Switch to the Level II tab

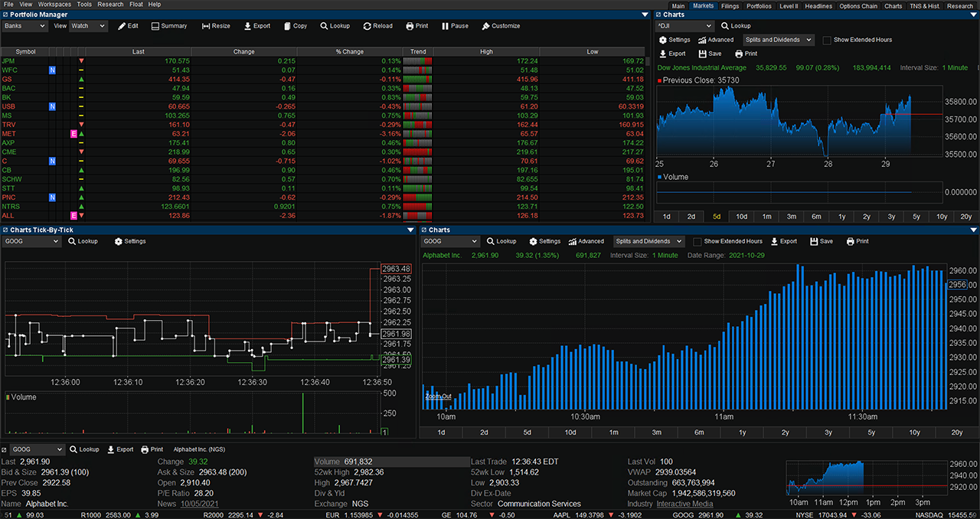click(x=788, y=6)
